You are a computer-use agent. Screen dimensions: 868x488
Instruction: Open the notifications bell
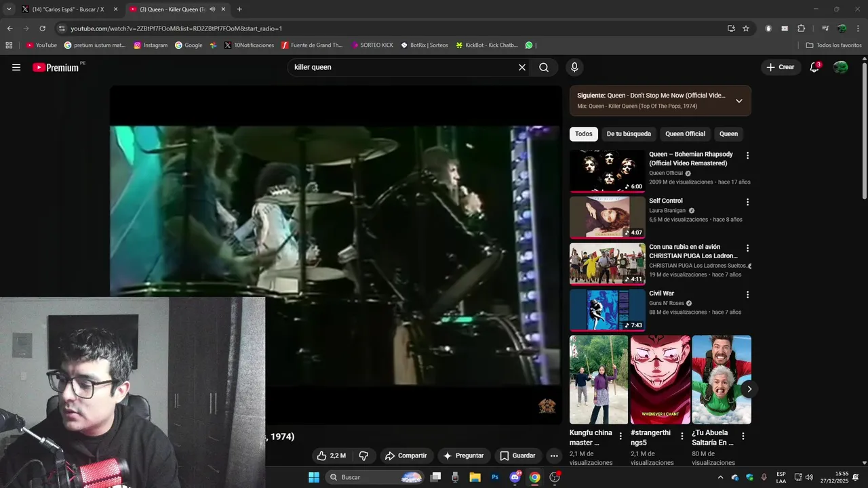point(814,67)
